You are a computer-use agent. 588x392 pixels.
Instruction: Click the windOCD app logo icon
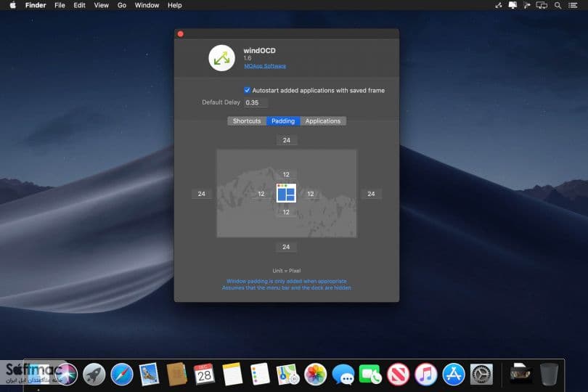[221, 58]
